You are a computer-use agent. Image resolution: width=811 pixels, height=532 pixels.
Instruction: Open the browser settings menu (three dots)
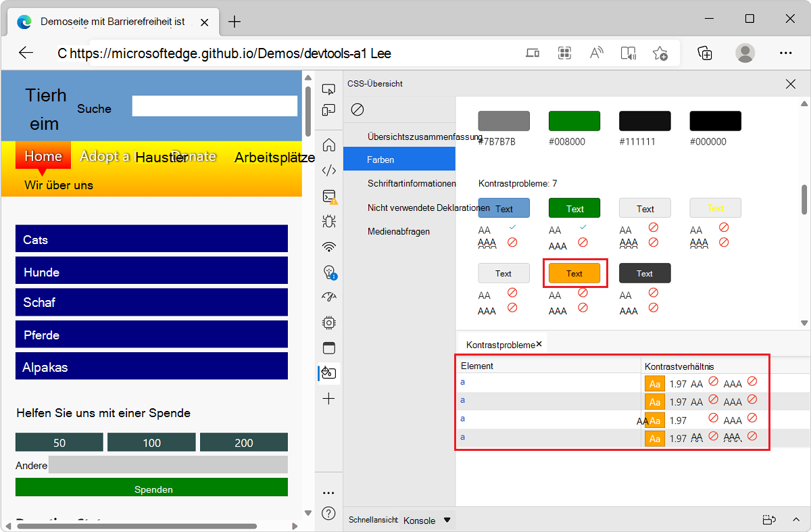click(785, 53)
